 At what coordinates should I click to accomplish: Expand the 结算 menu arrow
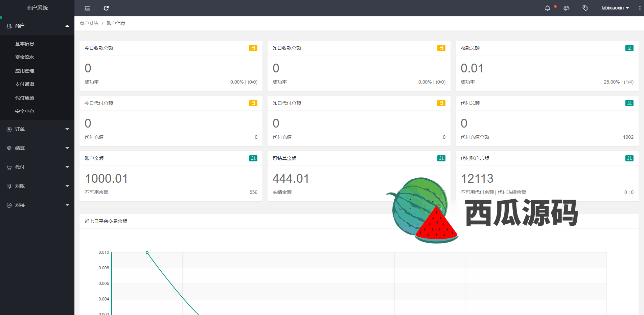67,148
